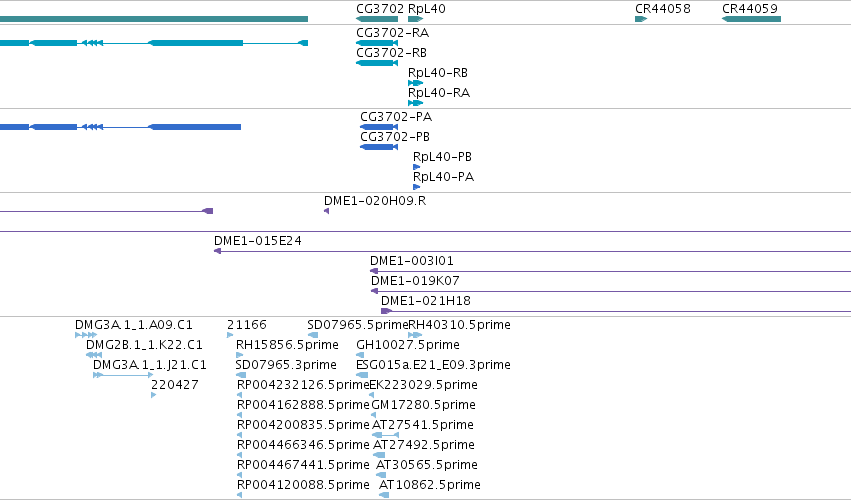
Task: Click the RpL40-RB transcript label
Action: pos(437,73)
